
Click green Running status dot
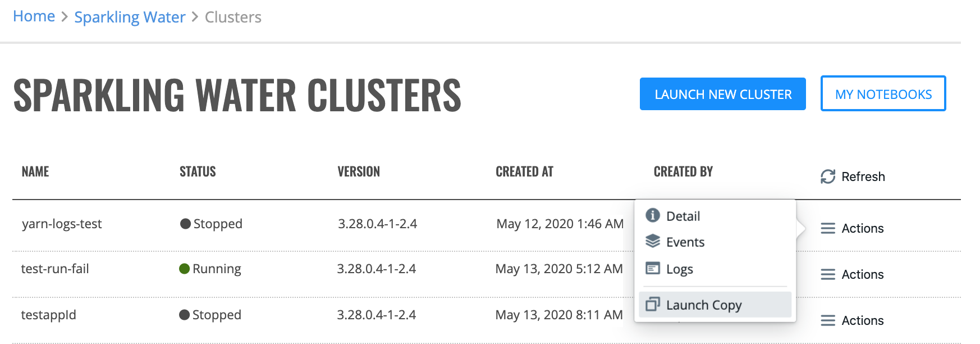(x=184, y=269)
